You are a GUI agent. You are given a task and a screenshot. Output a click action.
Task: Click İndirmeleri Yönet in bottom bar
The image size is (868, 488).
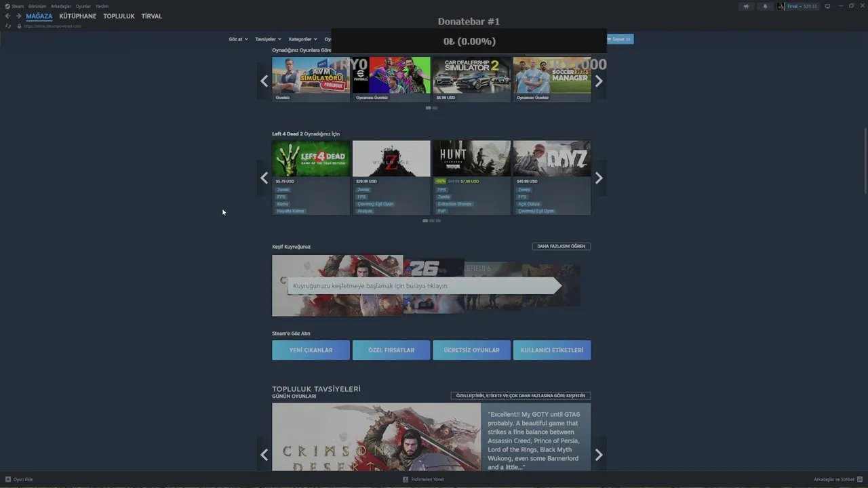pos(428,479)
